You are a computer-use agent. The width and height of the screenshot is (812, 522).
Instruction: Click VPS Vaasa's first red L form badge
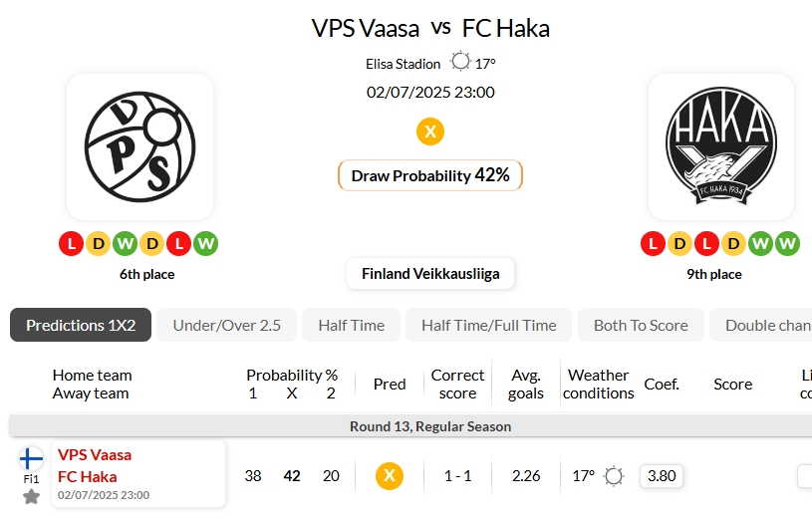[x=72, y=243]
